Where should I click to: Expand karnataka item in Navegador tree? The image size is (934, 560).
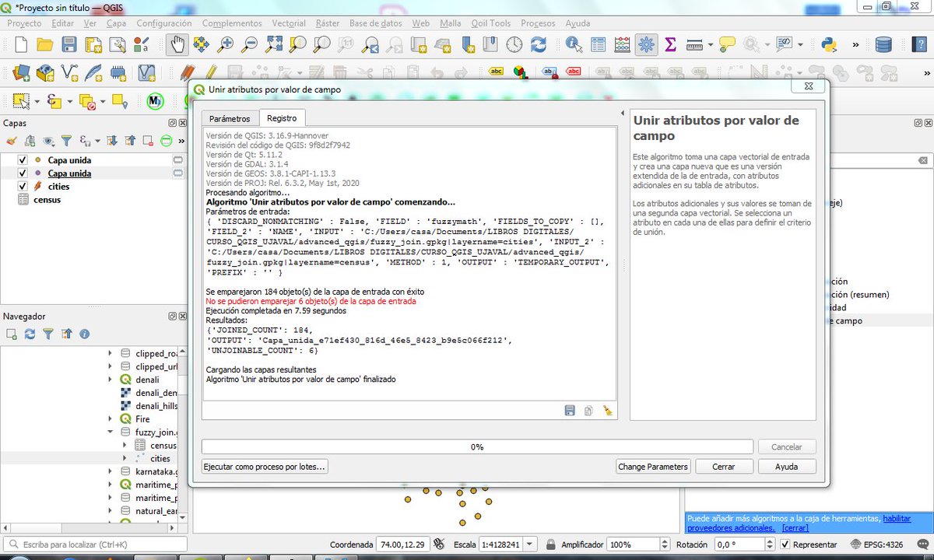110,472
